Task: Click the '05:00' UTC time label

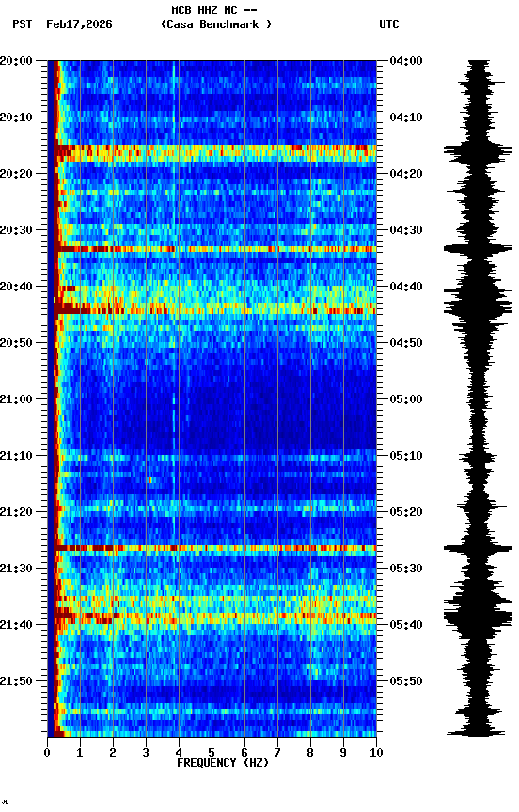Action: pos(406,399)
